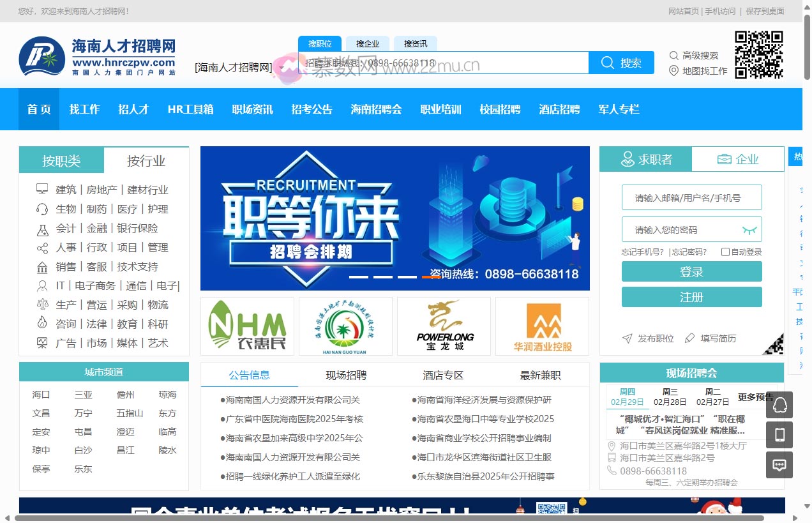The image size is (812, 523).
Task: Click the 建筑 monitor category icon
Action: [41, 189]
